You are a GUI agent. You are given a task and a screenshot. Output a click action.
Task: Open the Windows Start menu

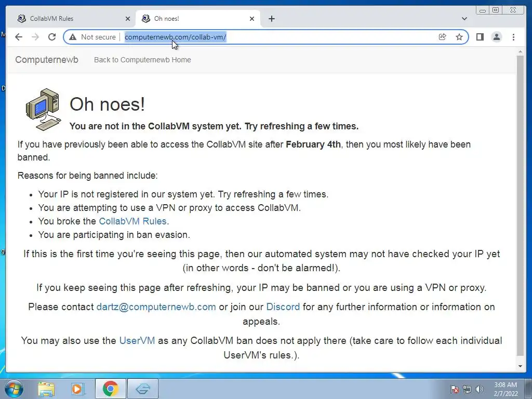click(x=14, y=389)
